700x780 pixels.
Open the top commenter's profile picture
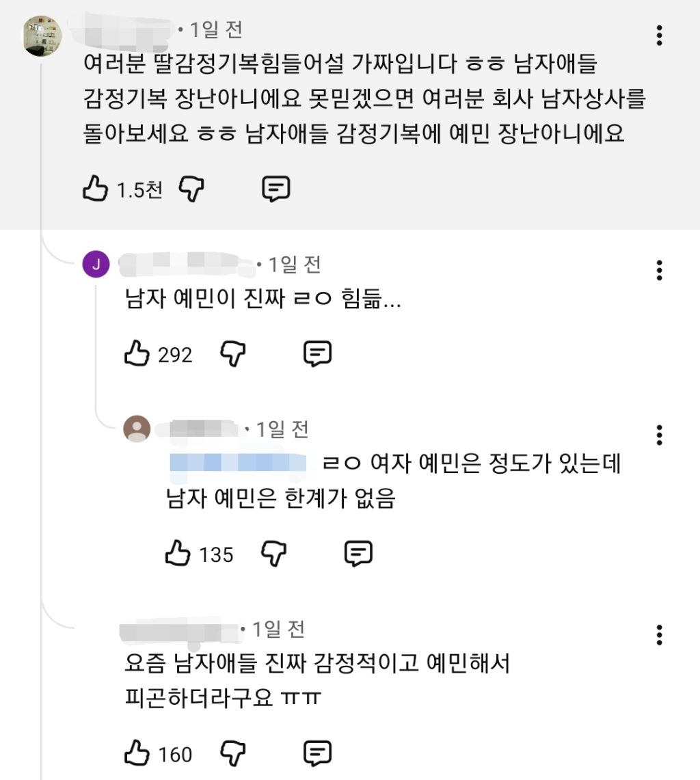click(43, 36)
